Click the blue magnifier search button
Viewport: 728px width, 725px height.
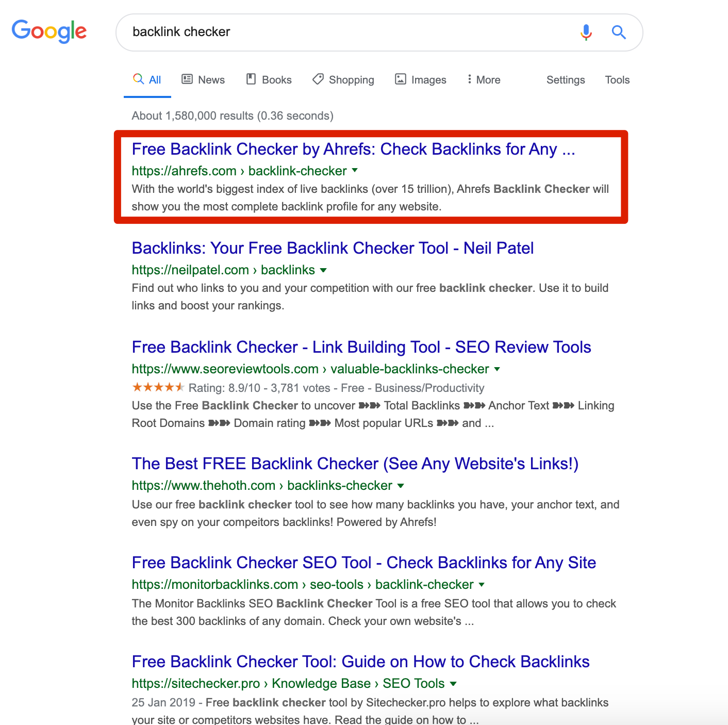click(x=619, y=32)
